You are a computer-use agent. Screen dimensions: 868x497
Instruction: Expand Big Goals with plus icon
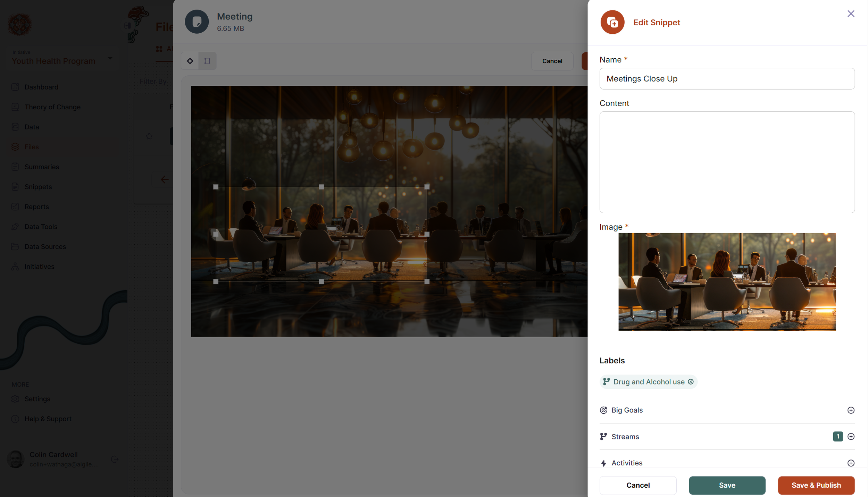[x=850, y=410]
